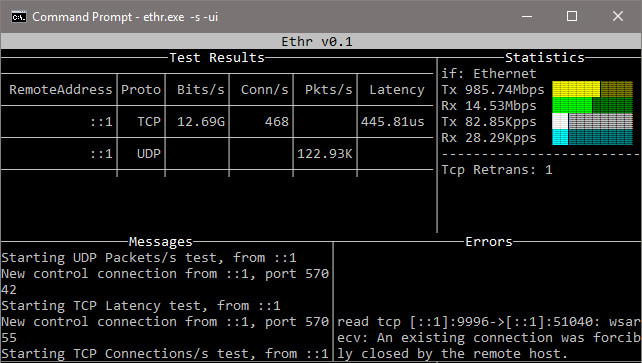Select the TCP protocol row cell

coord(149,122)
